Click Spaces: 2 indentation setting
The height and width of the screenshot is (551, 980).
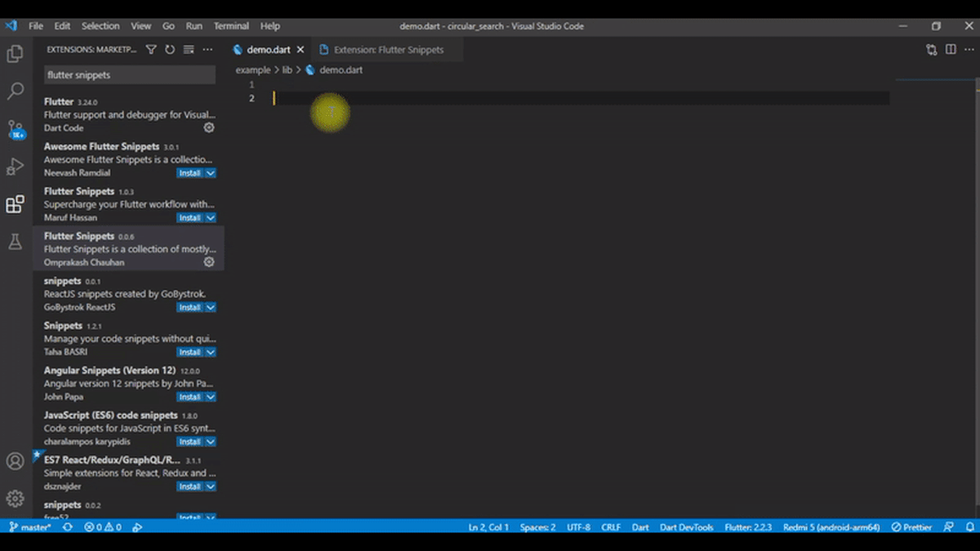pyautogui.click(x=537, y=527)
